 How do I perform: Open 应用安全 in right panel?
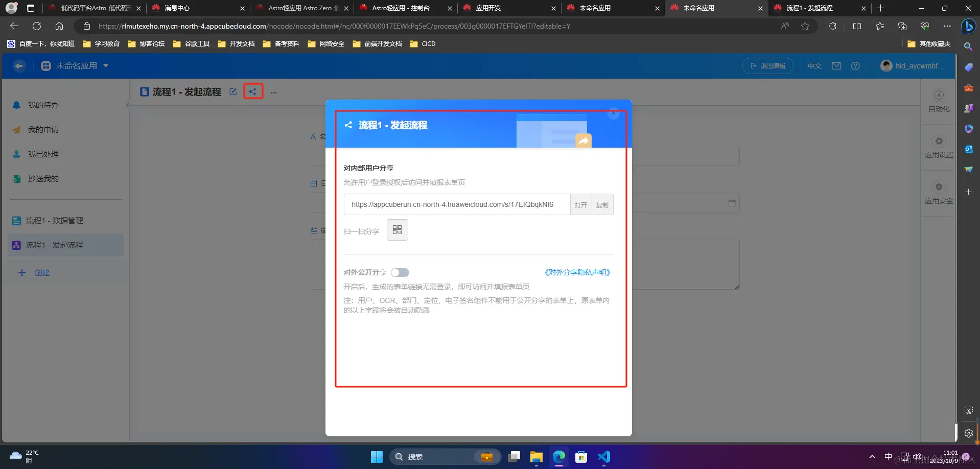click(939, 193)
